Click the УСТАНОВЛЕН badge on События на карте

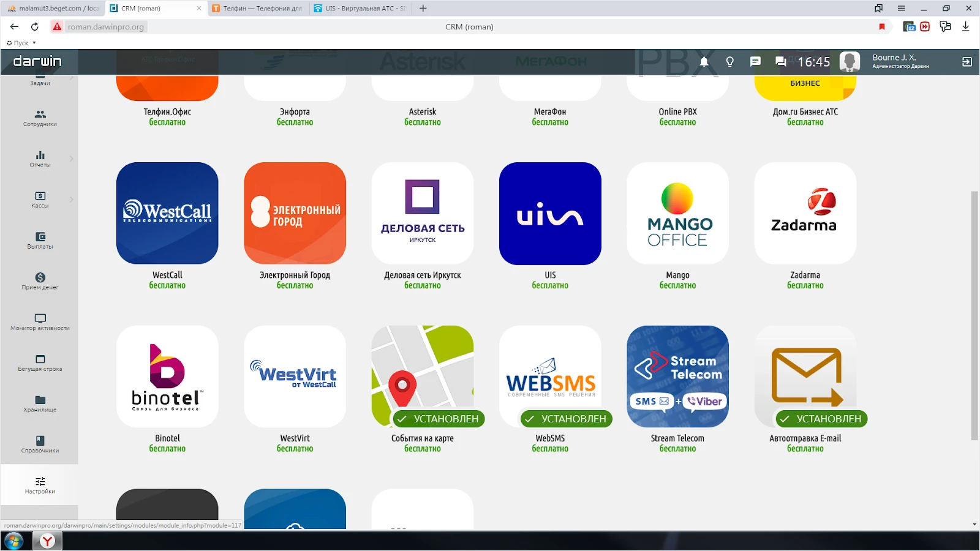pyautogui.click(x=439, y=419)
